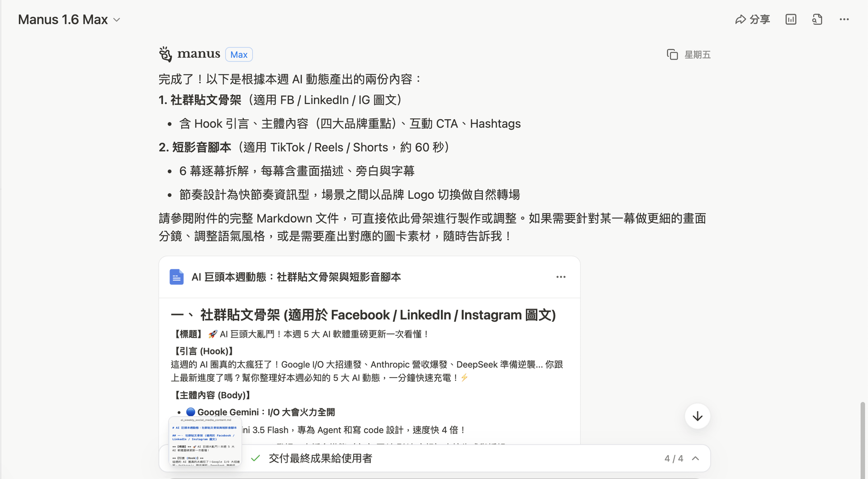Click the manus hand logo icon
This screenshot has width=868, height=479.
click(165, 54)
